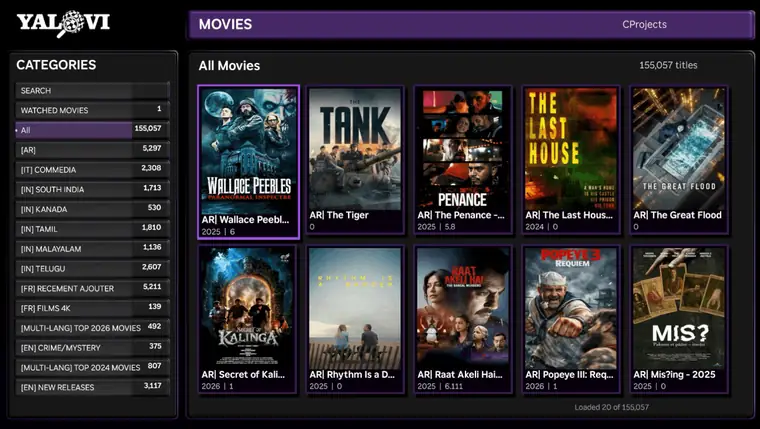The height and width of the screenshot is (429, 760).
Task: Open The Great Flood movie poster
Action: (x=679, y=149)
